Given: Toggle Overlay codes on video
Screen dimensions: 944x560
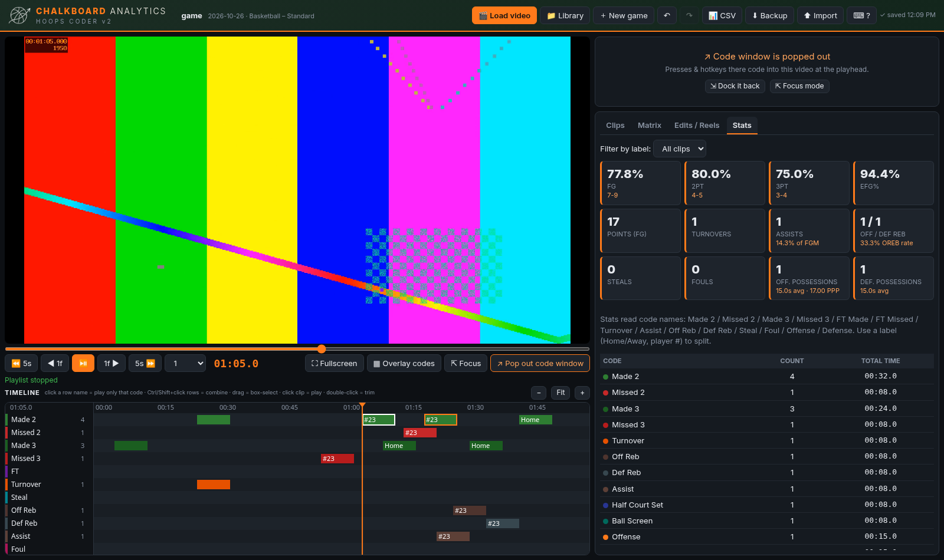Looking at the screenshot, I should [x=404, y=364].
